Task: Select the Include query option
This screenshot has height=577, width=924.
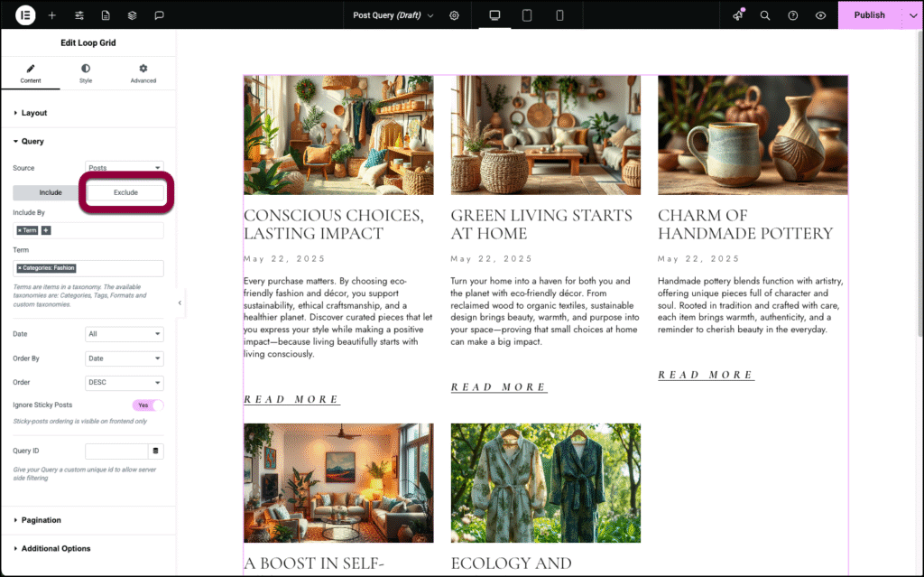Action: pos(51,192)
